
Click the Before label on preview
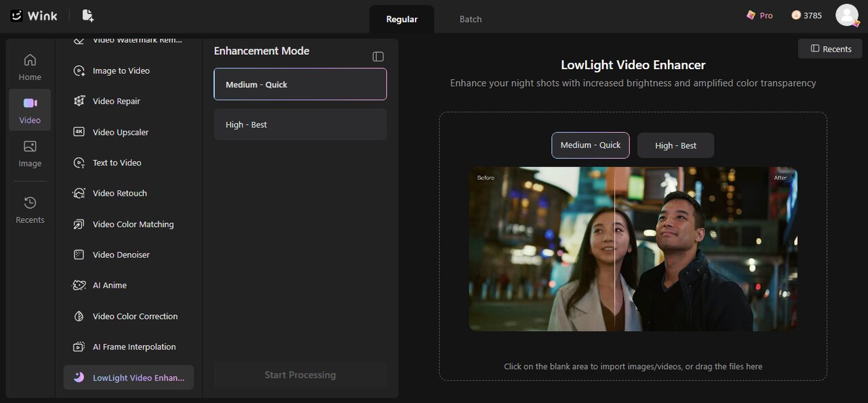[486, 177]
